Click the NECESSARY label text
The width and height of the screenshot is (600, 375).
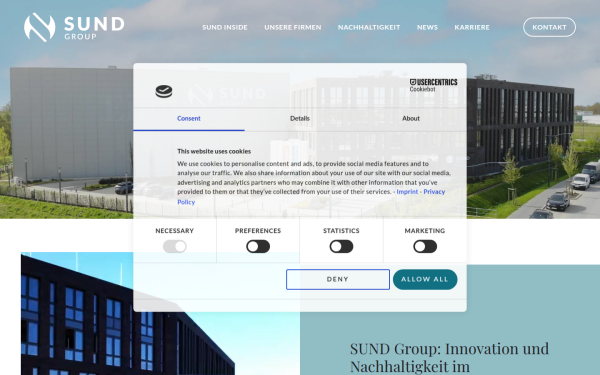(174, 231)
